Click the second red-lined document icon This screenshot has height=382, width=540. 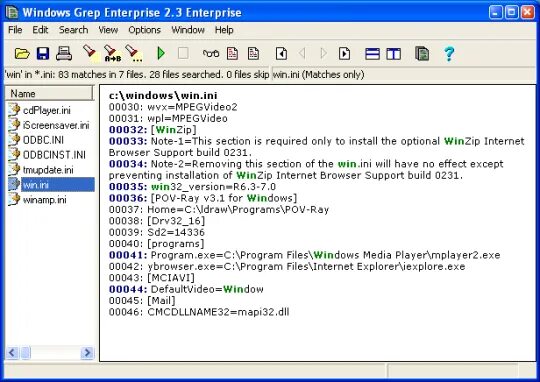pos(253,53)
